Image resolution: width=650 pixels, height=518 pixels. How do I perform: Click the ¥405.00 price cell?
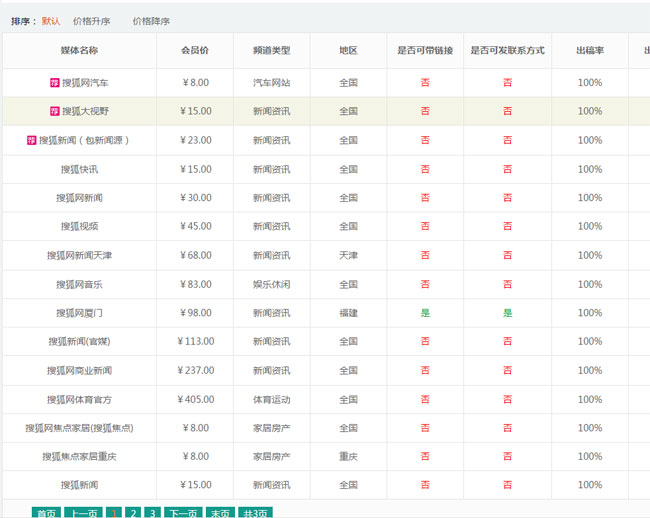[x=196, y=399]
